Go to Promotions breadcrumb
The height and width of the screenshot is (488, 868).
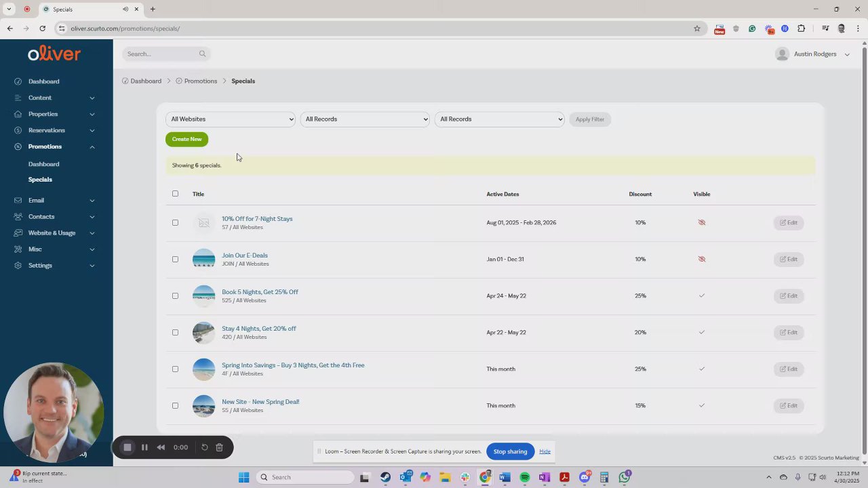pyautogui.click(x=197, y=81)
